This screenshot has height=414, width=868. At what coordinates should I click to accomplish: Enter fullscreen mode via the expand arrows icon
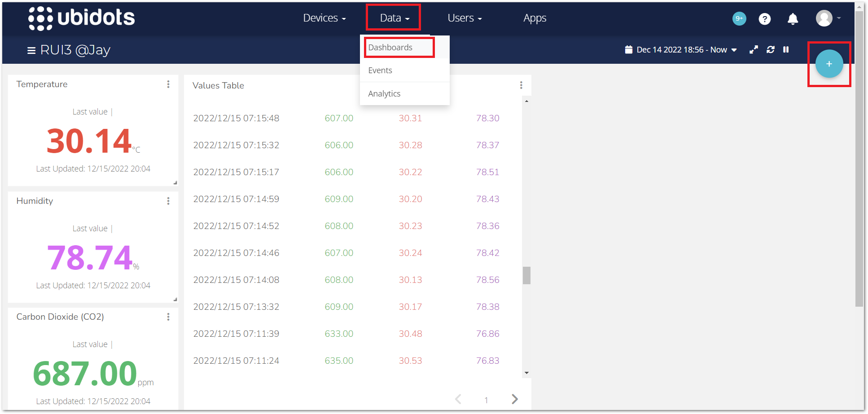(754, 49)
